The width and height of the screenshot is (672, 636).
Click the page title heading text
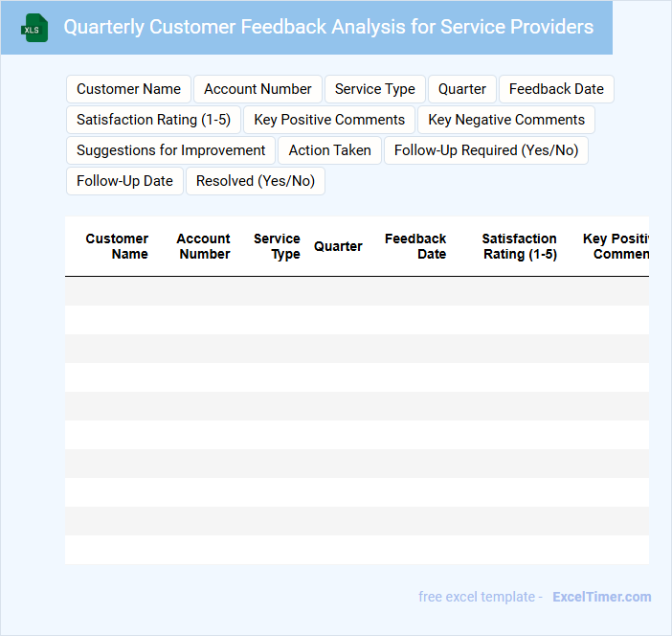click(328, 27)
